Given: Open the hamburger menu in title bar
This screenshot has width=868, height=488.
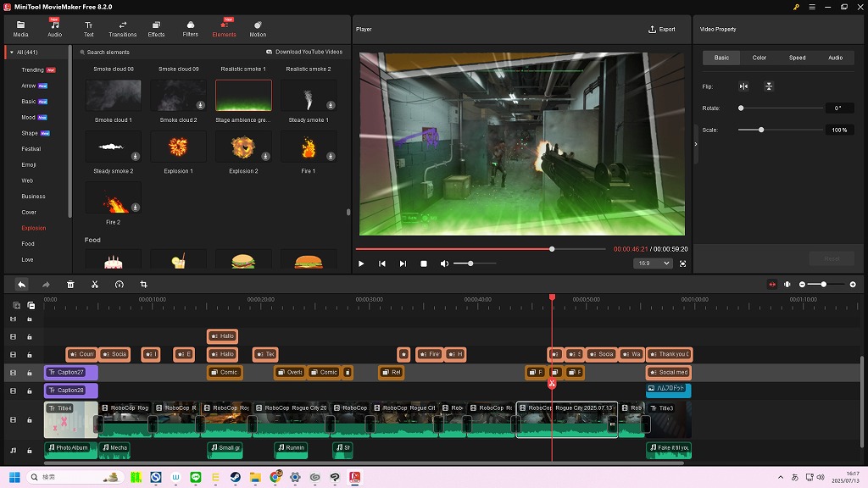Looking at the screenshot, I should click(x=811, y=7).
